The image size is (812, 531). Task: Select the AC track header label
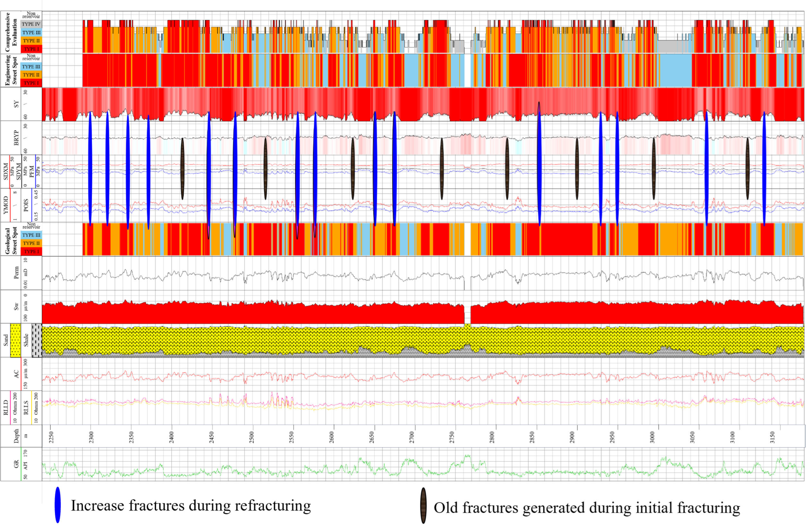click(16, 374)
